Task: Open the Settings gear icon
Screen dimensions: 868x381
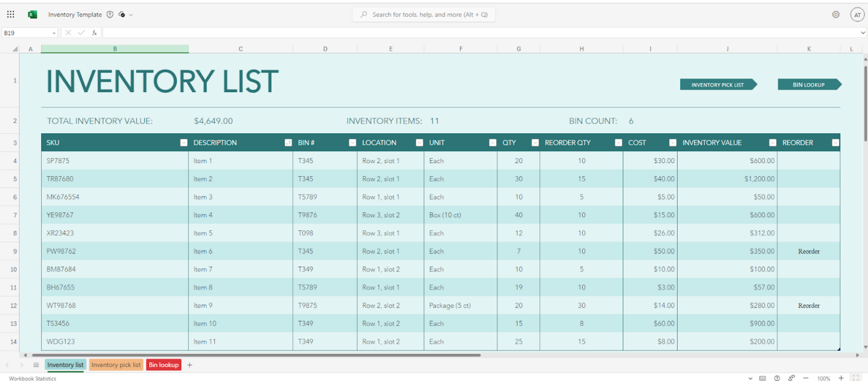Action: pyautogui.click(x=835, y=14)
